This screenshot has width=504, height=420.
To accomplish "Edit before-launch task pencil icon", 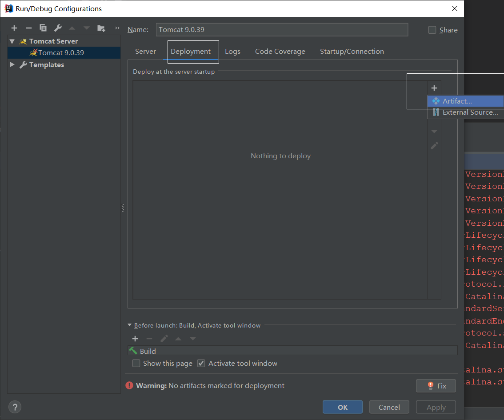I will click(164, 339).
